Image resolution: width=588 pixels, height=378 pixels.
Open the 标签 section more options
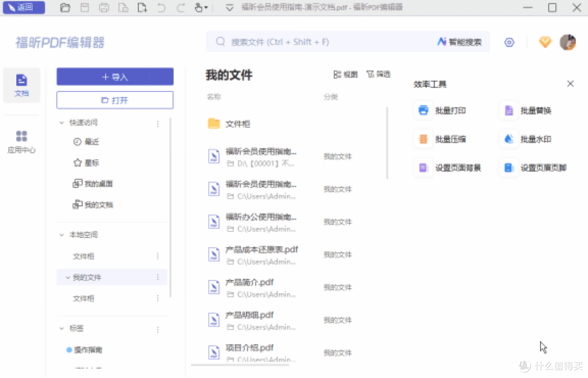click(x=158, y=329)
